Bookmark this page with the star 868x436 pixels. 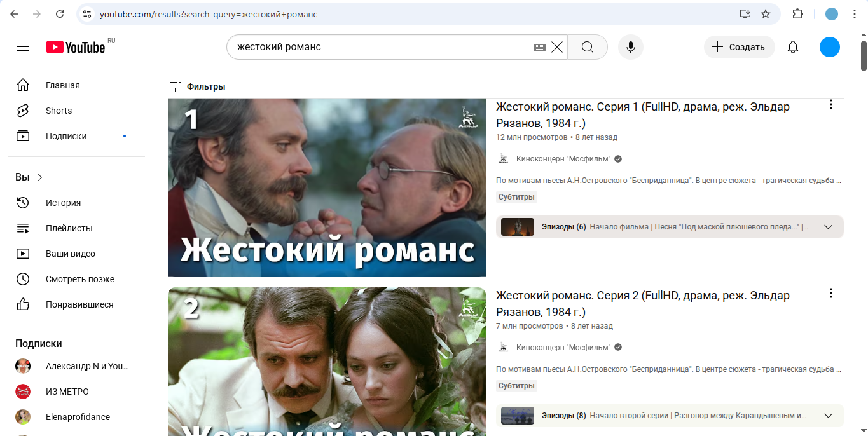(766, 14)
